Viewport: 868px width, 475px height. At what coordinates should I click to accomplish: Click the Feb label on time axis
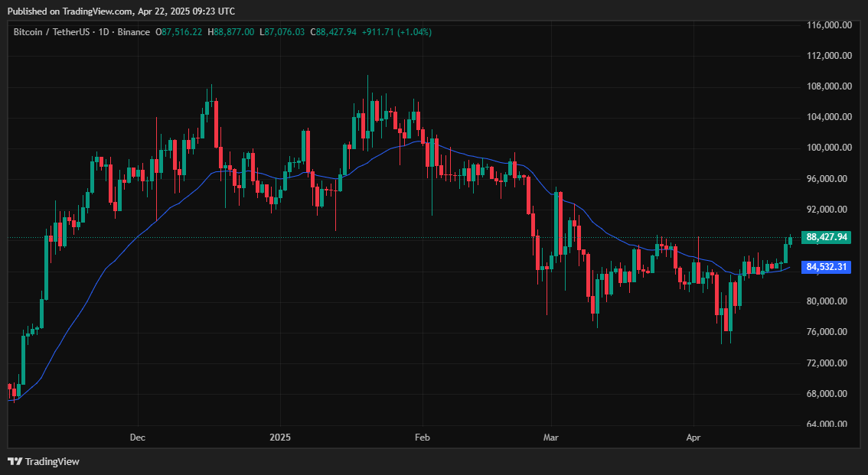point(423,438)
